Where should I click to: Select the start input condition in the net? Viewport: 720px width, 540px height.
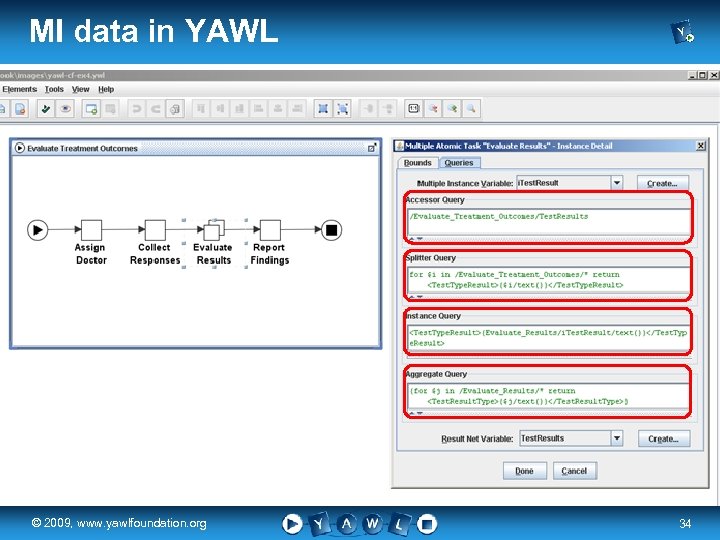[x=38, y=230]
